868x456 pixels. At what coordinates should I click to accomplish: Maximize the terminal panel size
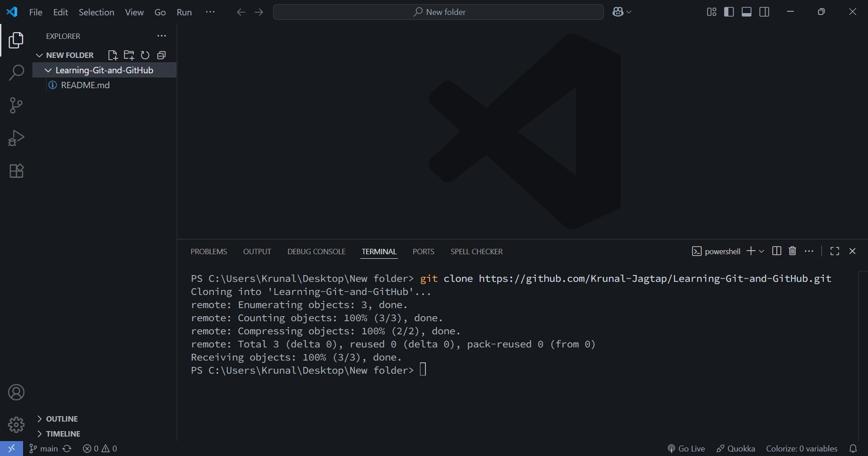pyautogui.click(x=835, y=251)
